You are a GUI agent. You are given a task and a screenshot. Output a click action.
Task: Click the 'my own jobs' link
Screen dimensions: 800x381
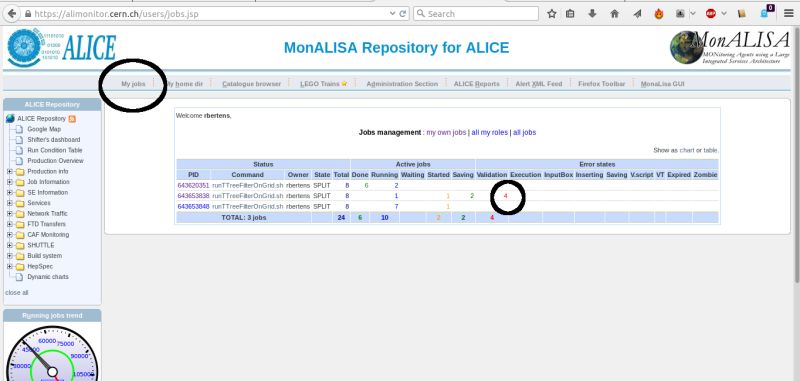coord(446,133)
